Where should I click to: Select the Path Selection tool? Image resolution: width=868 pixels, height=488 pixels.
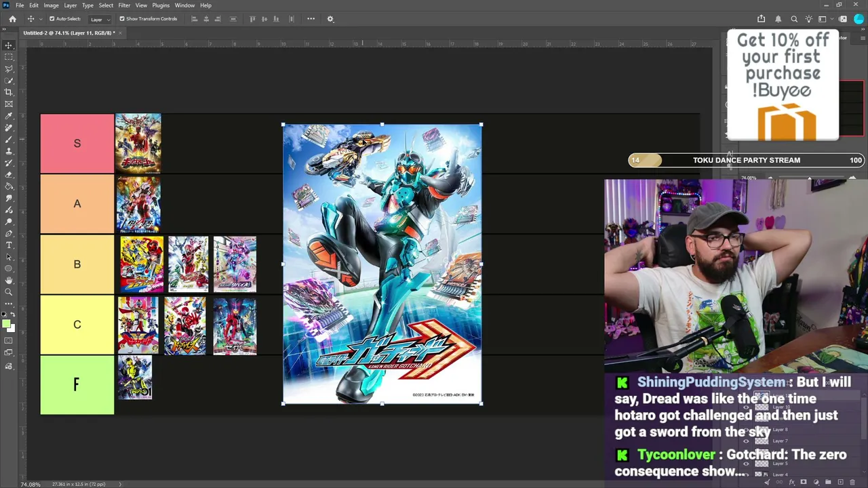click(9, 257)
